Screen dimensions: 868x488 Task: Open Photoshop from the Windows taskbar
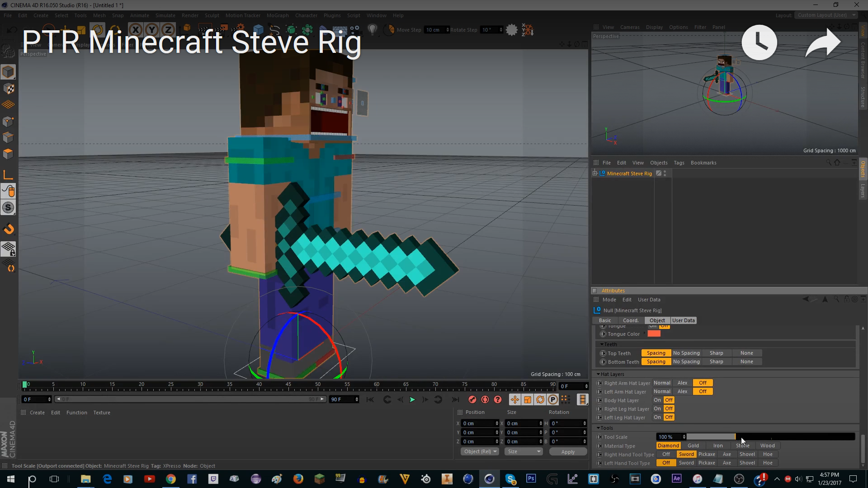point(531,479)
